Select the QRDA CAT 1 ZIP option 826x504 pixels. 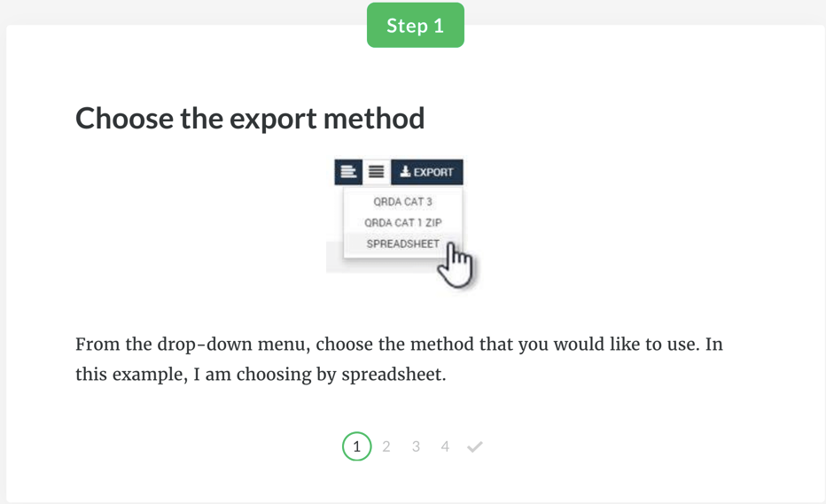tap(402, 222)
